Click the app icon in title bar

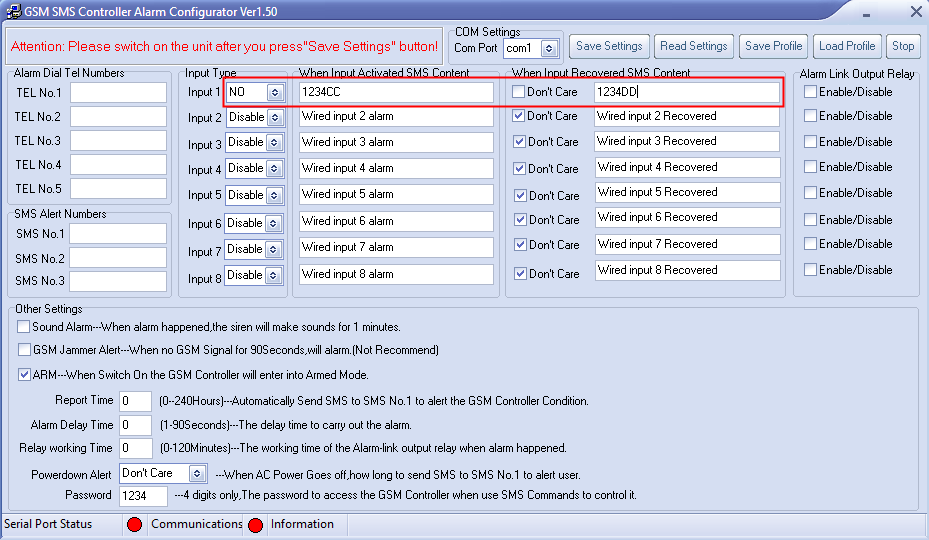[14, 12]
